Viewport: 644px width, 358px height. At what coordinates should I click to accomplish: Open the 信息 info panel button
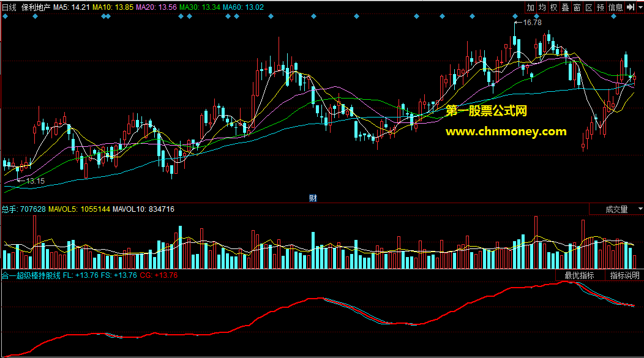click(x=615, y=7)
